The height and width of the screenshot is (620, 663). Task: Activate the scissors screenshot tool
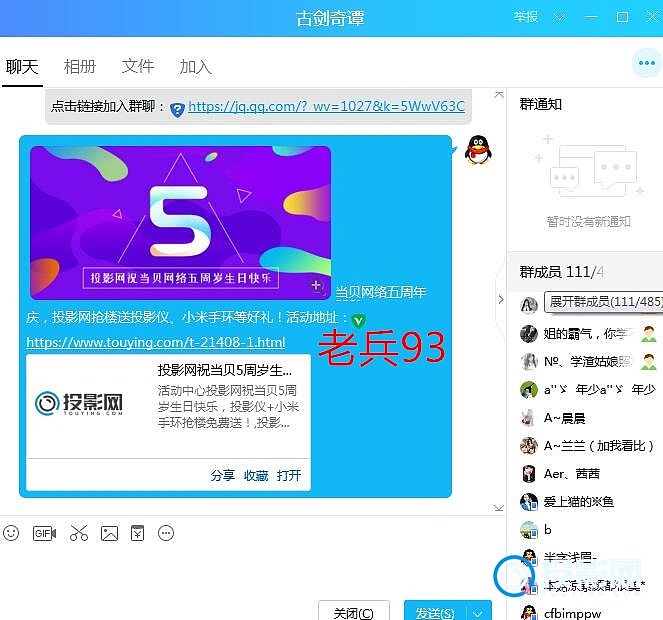tap(79, 533)
